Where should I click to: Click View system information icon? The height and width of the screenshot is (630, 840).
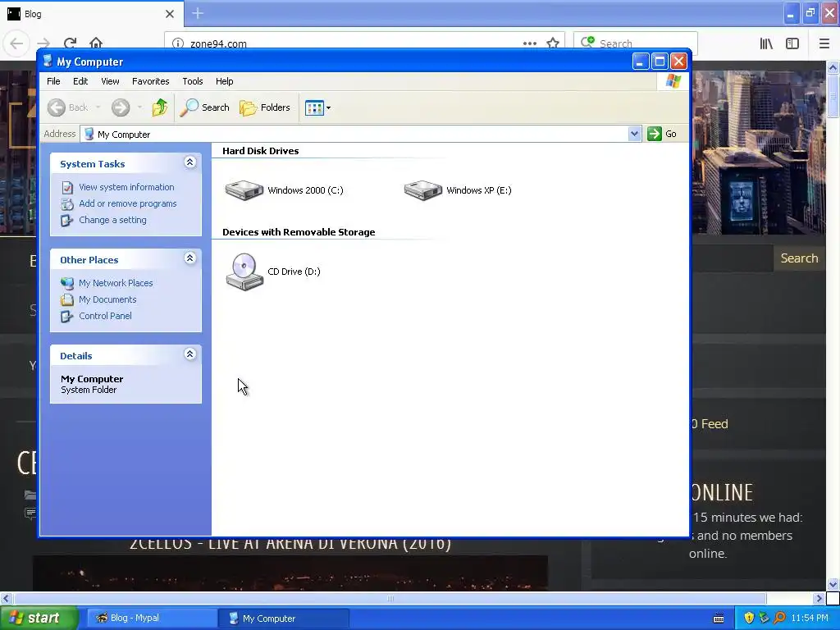click(x=67, y=188)
